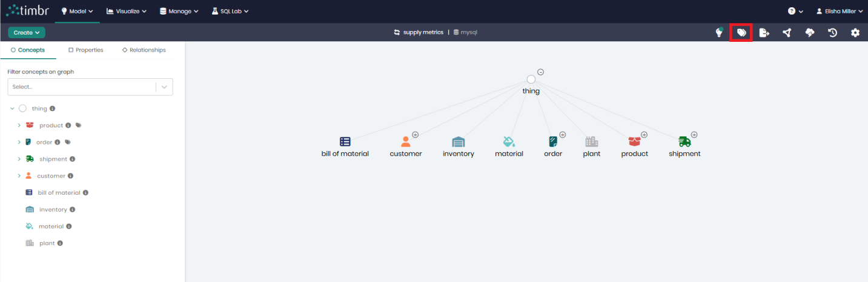Click info icon next to customer in tree
Viewport: 868px width, 282px height.
[70, 176]
